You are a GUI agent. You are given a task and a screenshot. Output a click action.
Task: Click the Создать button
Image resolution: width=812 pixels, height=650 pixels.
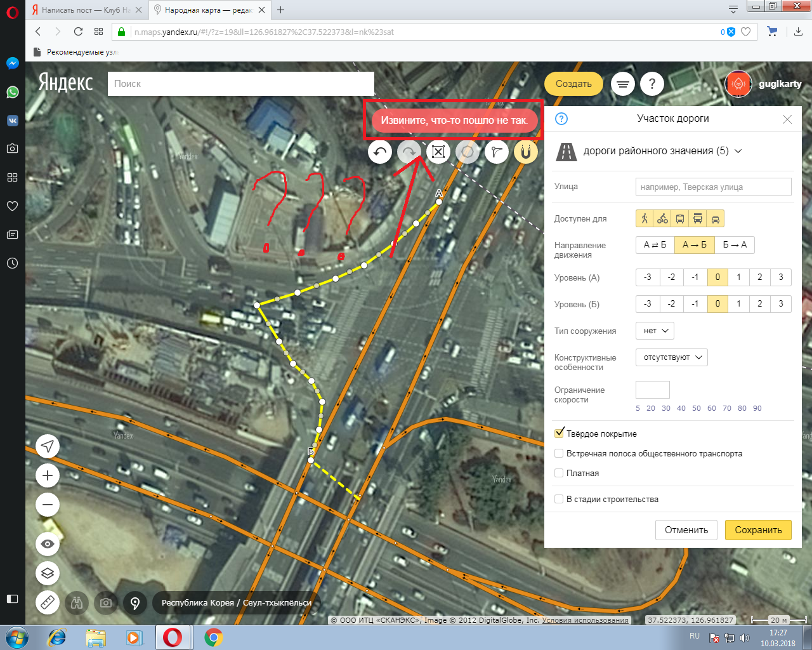click(573, 84)
